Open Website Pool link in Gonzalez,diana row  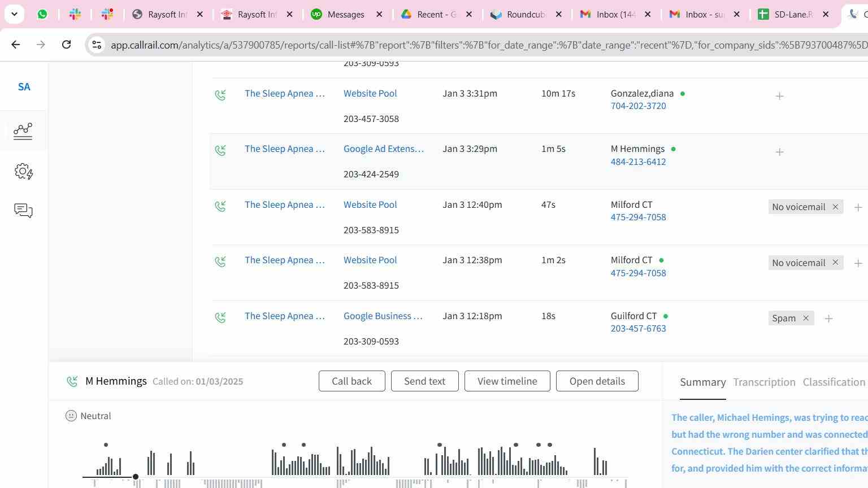click(370, 94)
